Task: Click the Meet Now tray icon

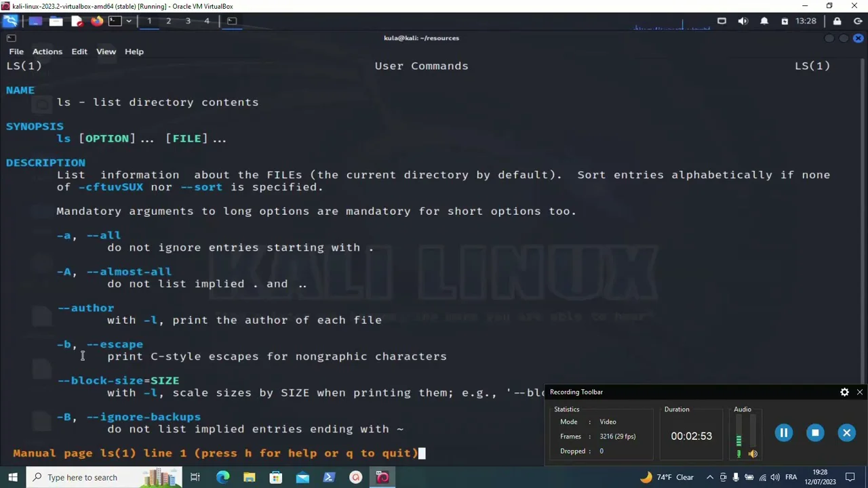Action: (x=723, y=477)
